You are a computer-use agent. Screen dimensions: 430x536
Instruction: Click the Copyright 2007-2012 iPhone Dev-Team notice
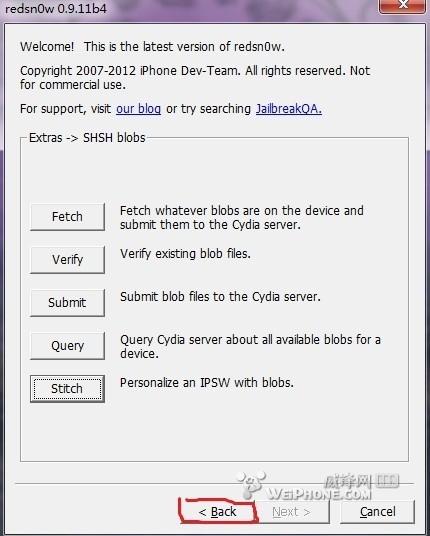pyautogui.click(x=195, y=78)
